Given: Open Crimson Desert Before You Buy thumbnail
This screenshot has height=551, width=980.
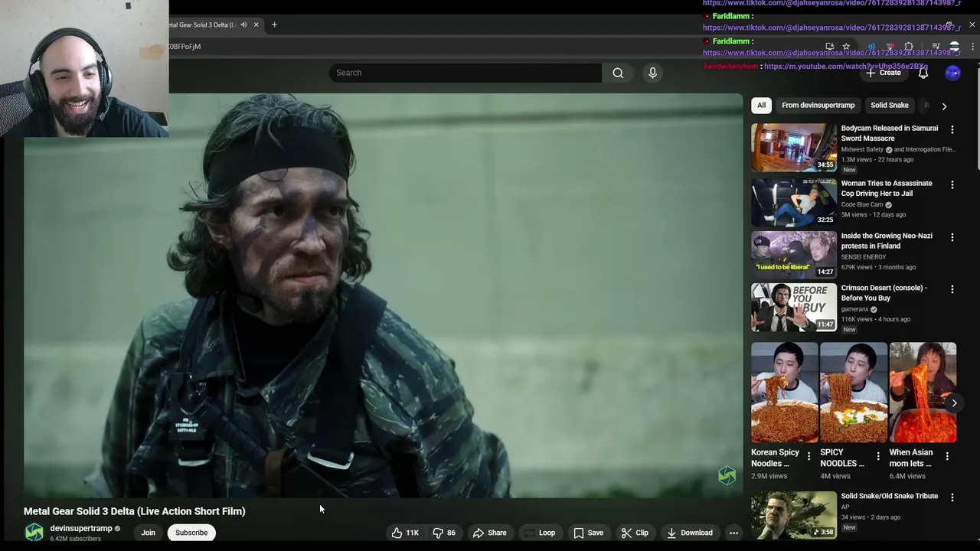Looking at the screenshot, I should pyautogui.click(x=793, y=307).
